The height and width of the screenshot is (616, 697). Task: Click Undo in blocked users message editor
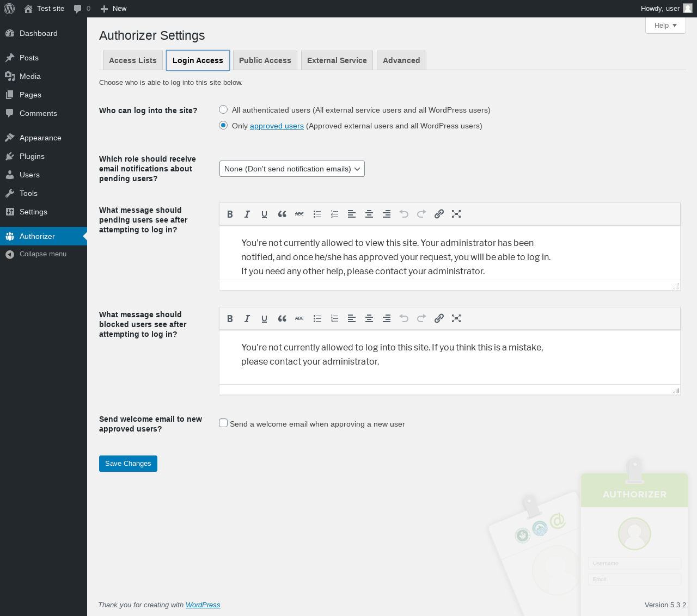point(404,318)
